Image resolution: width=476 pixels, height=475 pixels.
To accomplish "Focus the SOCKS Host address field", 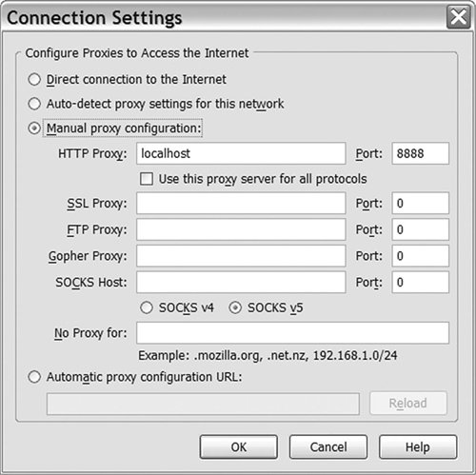I will [241, 282].
